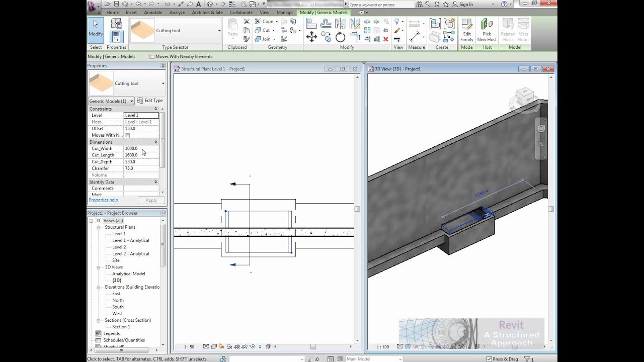This screenshot has height=362, width=644.
Task: Open the Manage ribbon tab
Action: coord(285,12)
